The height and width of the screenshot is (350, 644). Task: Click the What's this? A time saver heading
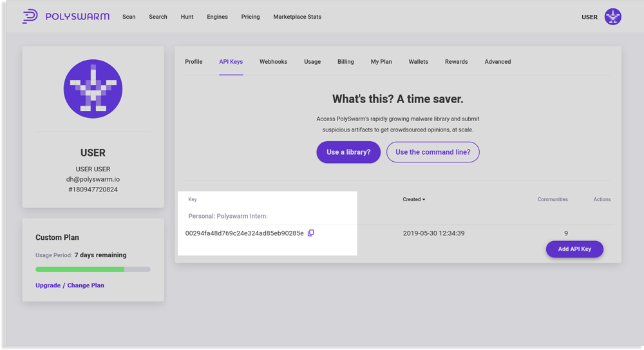(x=397, y=99)
